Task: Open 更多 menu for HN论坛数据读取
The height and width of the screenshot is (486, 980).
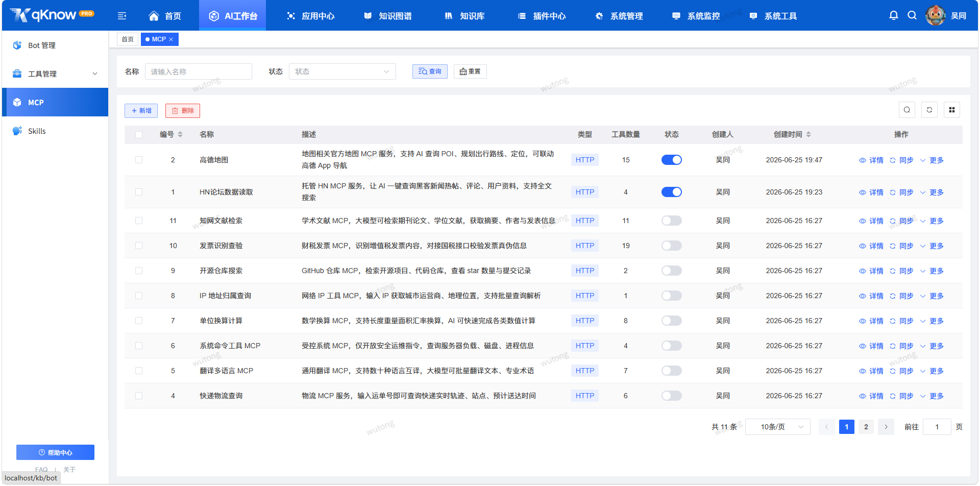Action: 932,192
